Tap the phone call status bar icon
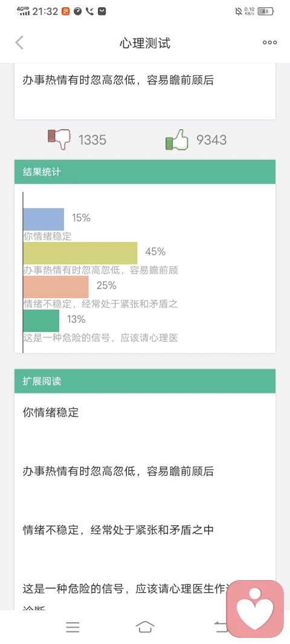The image size is (290, 644). 89,11
